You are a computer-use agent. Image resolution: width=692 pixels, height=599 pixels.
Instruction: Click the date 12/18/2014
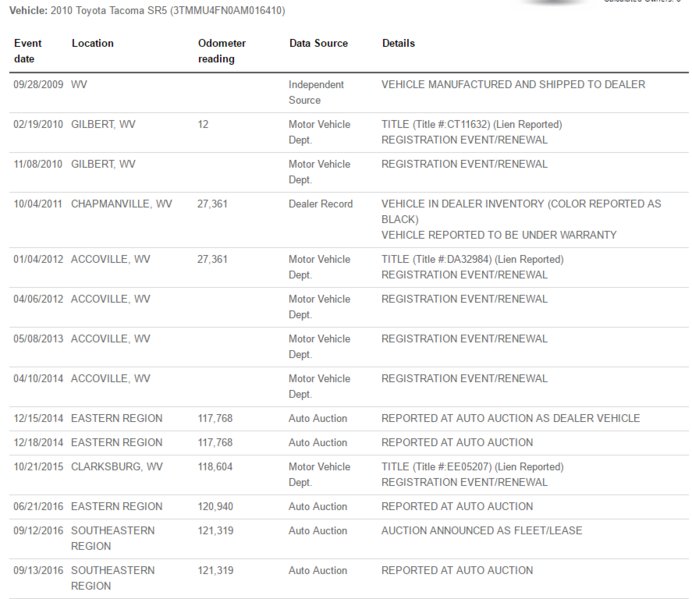point(38,442)
